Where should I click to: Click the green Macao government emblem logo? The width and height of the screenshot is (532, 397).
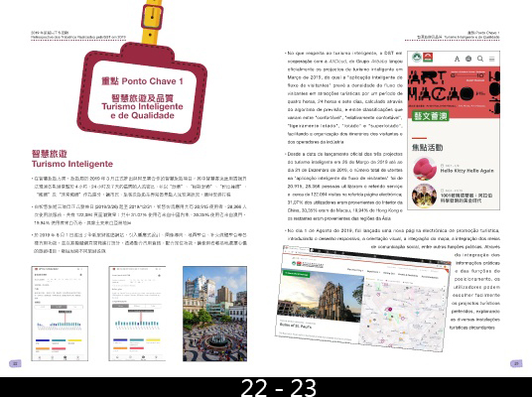tap(417, 58)
